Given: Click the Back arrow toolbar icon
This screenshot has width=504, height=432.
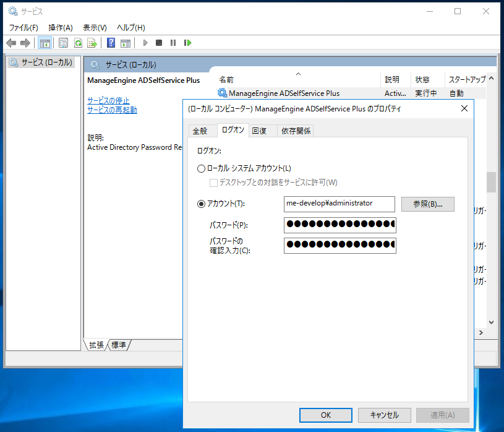Looking at the screenshot, I should pyautogui.click(x=11, y=43).
